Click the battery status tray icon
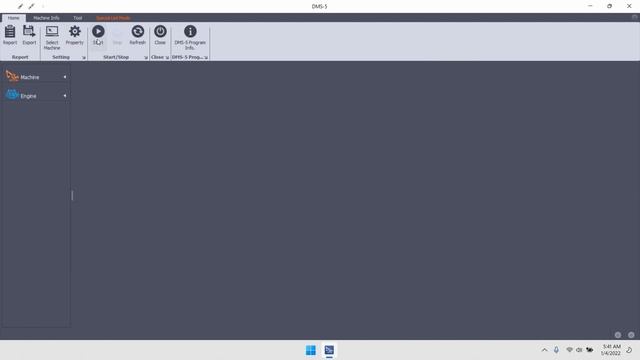 pyautogui.click(x=590, y=350)
